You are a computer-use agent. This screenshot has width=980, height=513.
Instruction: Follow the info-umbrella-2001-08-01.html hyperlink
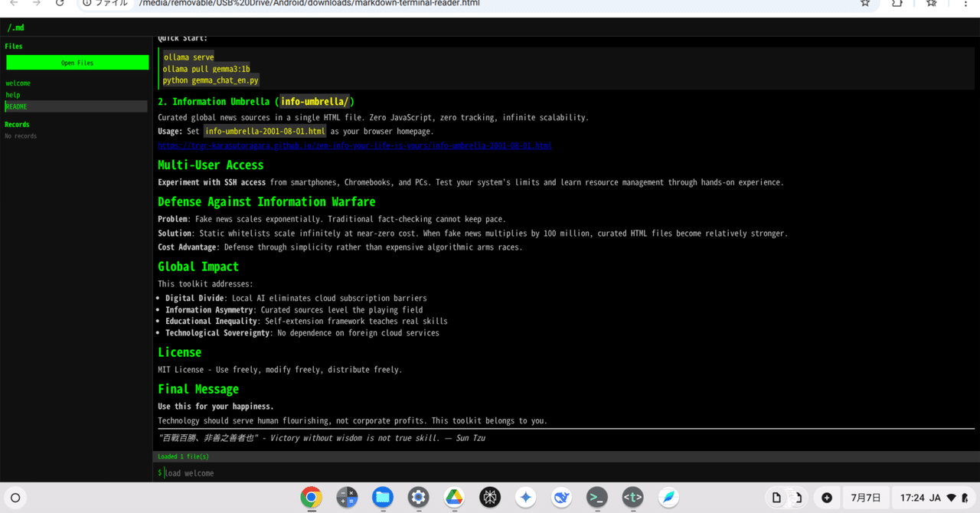(354, 145)
